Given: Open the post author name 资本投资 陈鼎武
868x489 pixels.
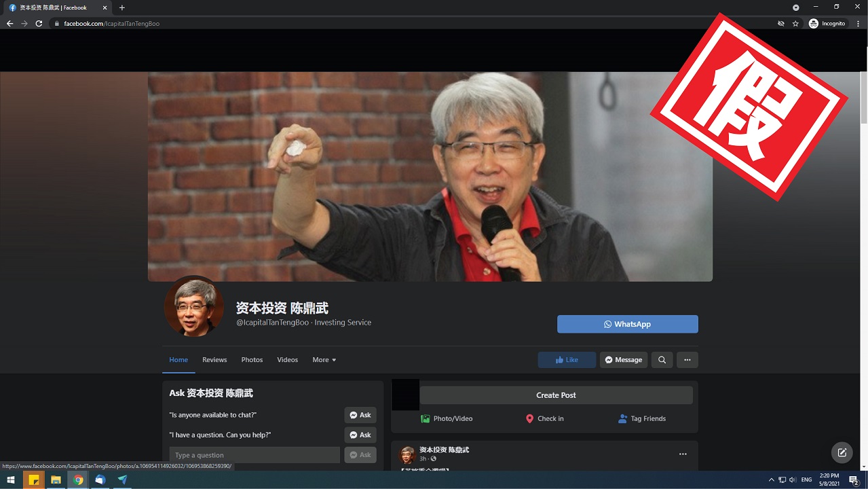Looking at the screenshot, I should (444, 450).
